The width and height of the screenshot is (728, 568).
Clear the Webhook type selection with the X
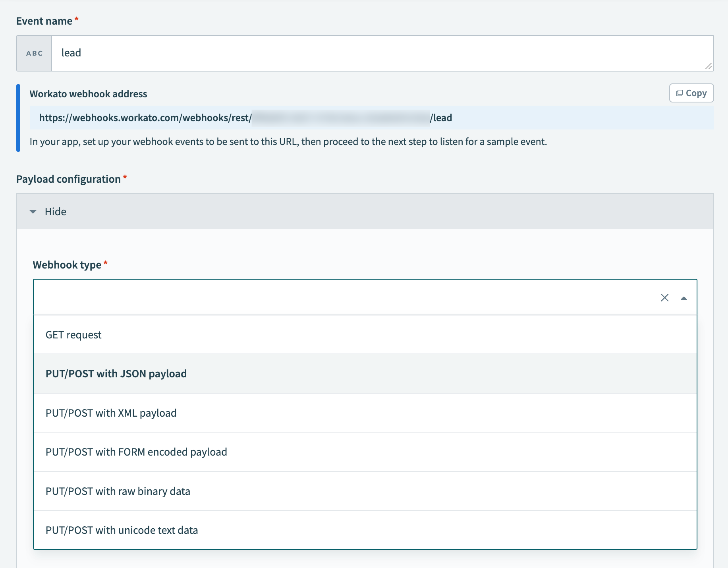[665, 297]
